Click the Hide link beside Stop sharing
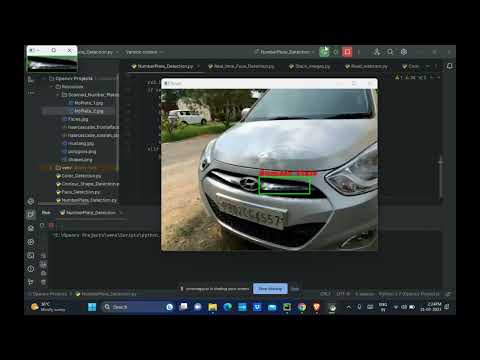The width and height of the screenshot is (480, 360). pyautogui.click(x=295, y=289)
